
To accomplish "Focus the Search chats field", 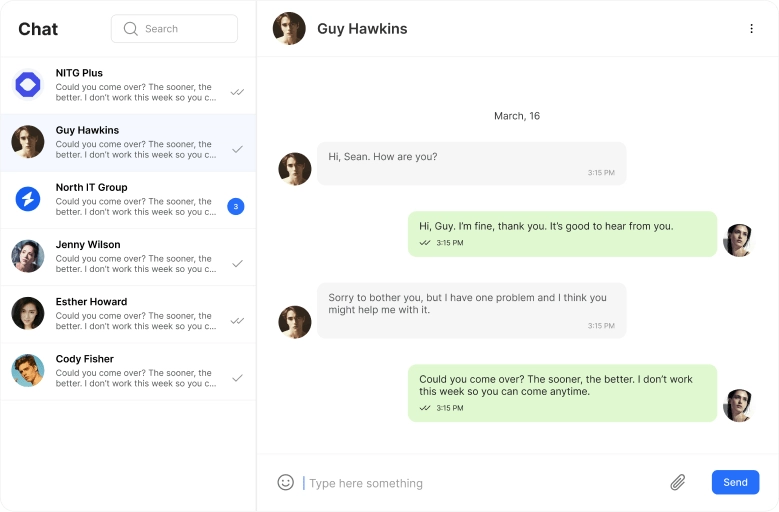I will tap(185, 29).
